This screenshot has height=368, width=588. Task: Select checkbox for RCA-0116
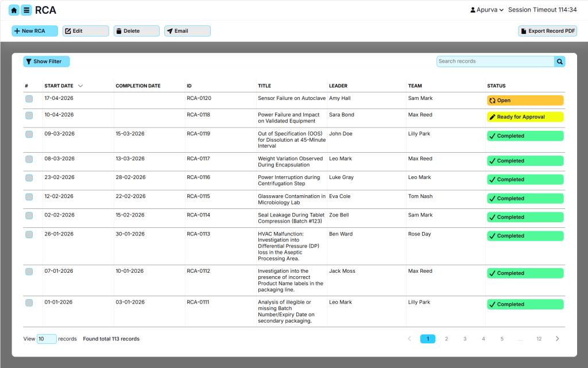[x=29, y=178]
